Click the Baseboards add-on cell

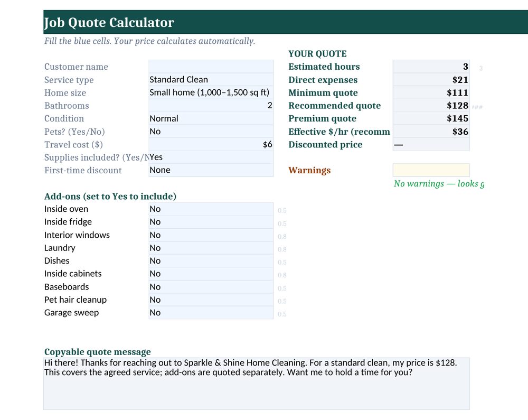click(x=211, y=287)
